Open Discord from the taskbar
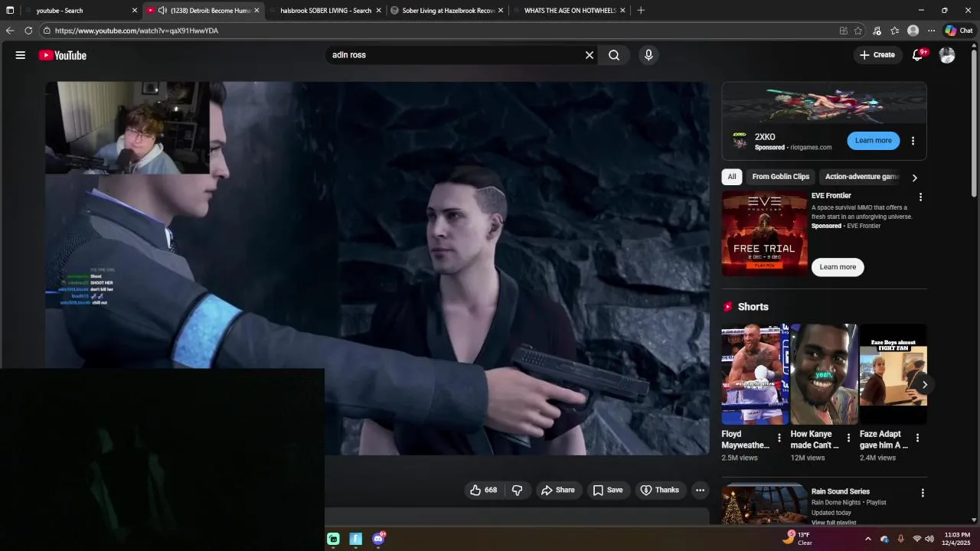Screen dimensions: 980x551 [378, 539]
